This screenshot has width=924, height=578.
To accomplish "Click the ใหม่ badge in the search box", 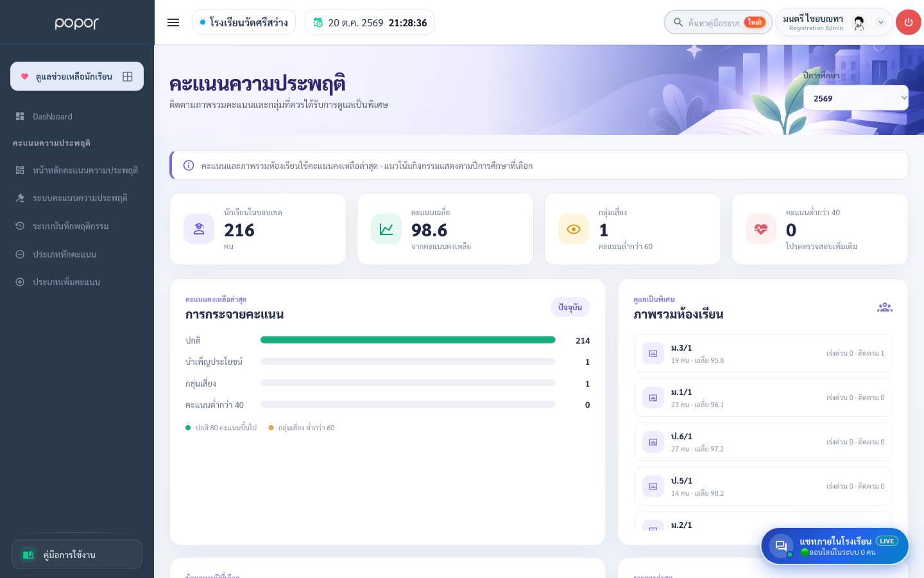I will 755,22.
